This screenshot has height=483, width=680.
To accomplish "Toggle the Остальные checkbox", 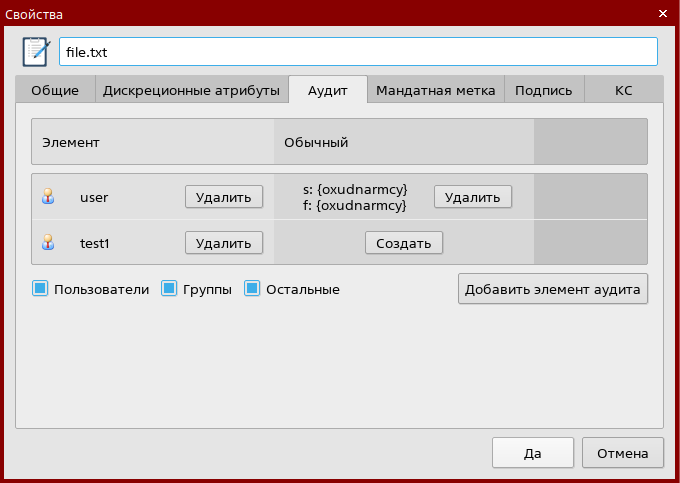I will 253,289.
